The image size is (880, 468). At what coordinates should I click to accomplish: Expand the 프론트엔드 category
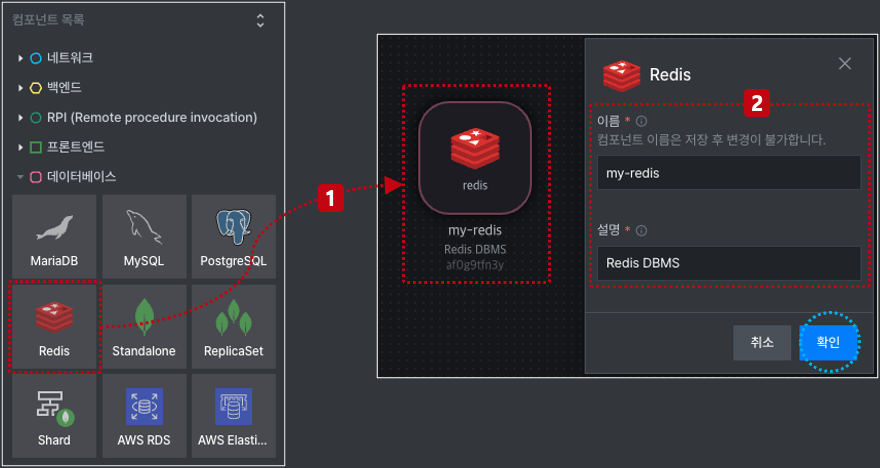click(x=20, y=147)
